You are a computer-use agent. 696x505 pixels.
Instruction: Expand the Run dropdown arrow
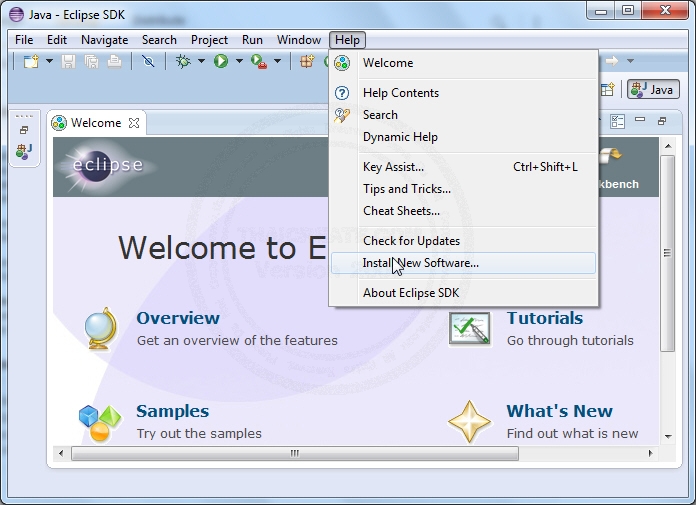point(239,61)
